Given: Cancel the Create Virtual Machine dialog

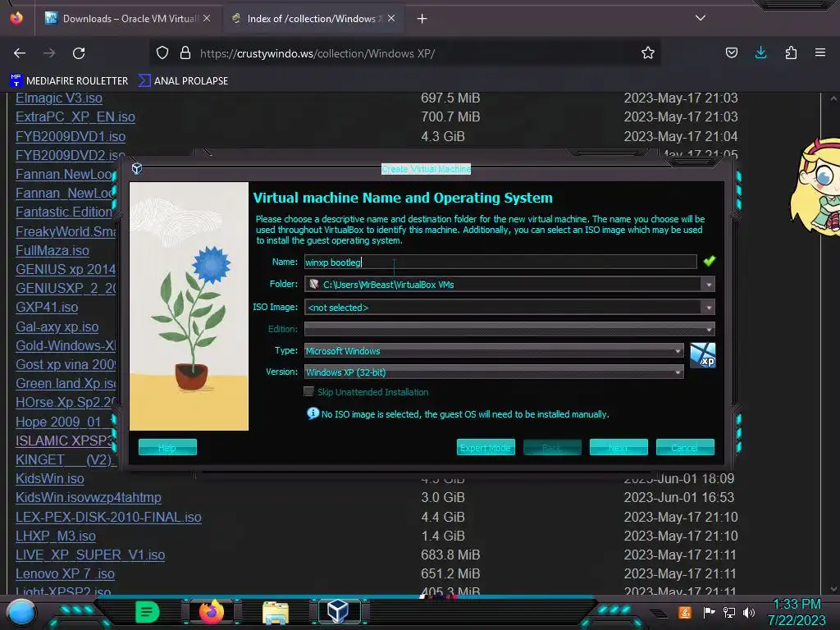Looking at the screenshot, I should point(685,447).
